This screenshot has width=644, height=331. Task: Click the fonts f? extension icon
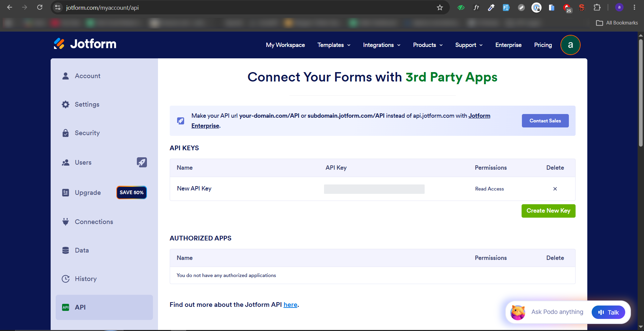click(x=476, y=7)
